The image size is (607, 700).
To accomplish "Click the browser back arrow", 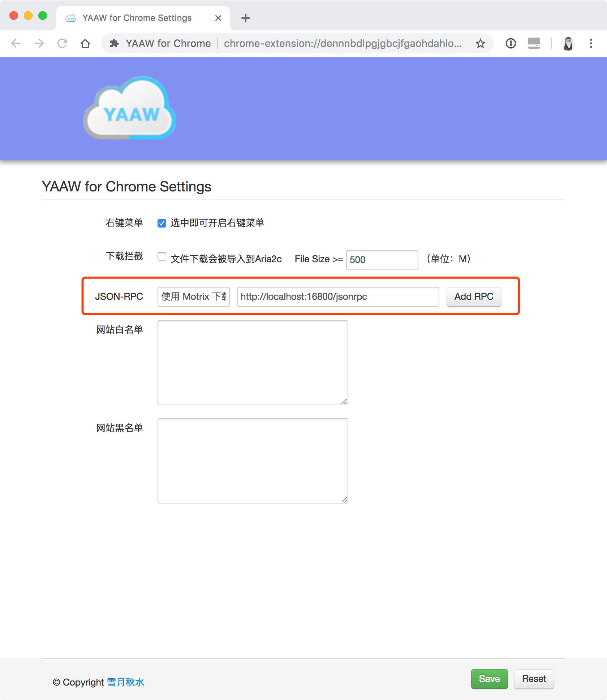I will tap(16, 43).
